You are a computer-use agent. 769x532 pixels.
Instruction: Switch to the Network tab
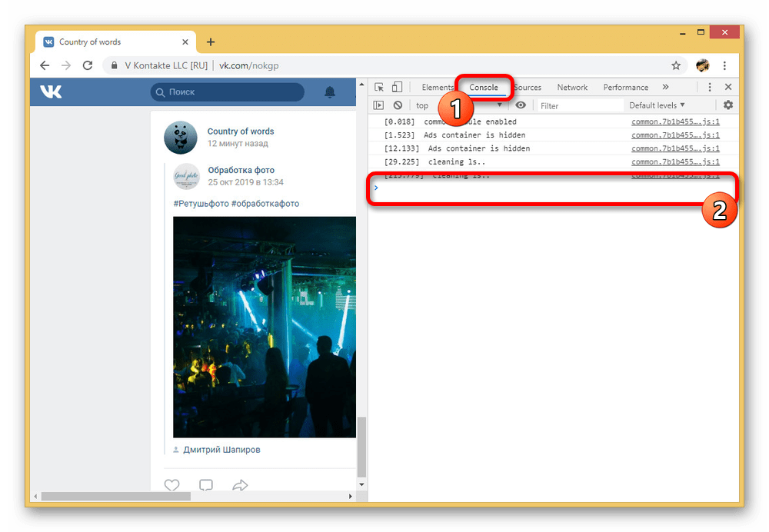[572, 88]
